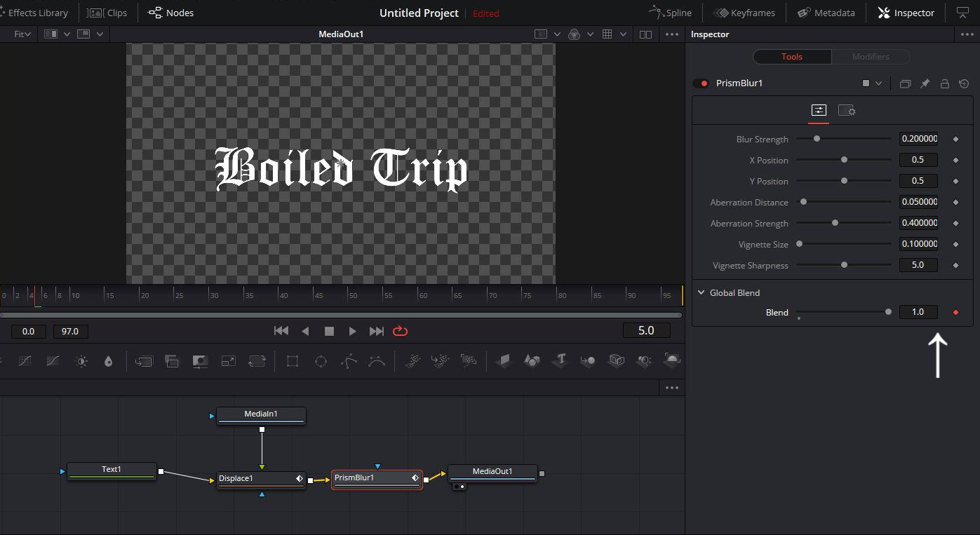Screen dimensions: 980x535
Task: Add a Camera 3D node
Action: click(616, 361)
